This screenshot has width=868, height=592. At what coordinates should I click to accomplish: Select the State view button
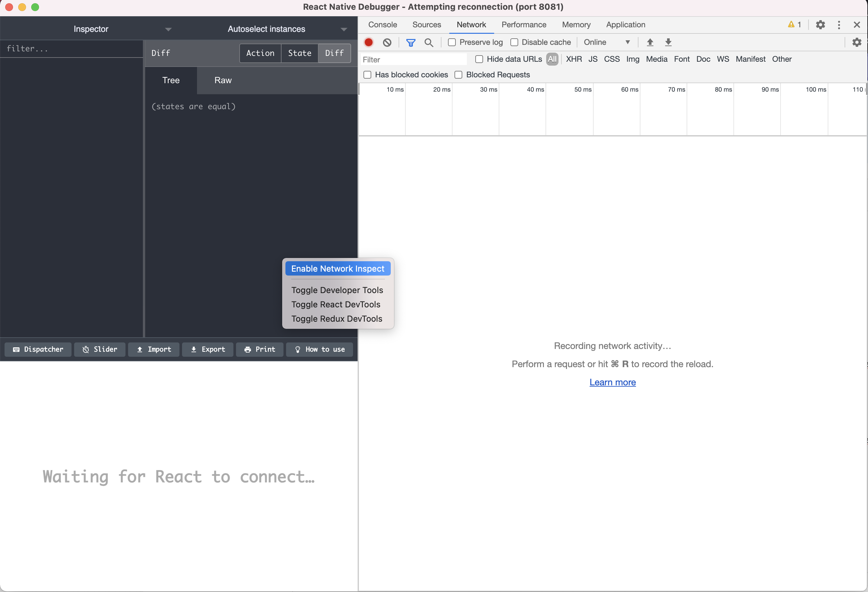[299, 53]
